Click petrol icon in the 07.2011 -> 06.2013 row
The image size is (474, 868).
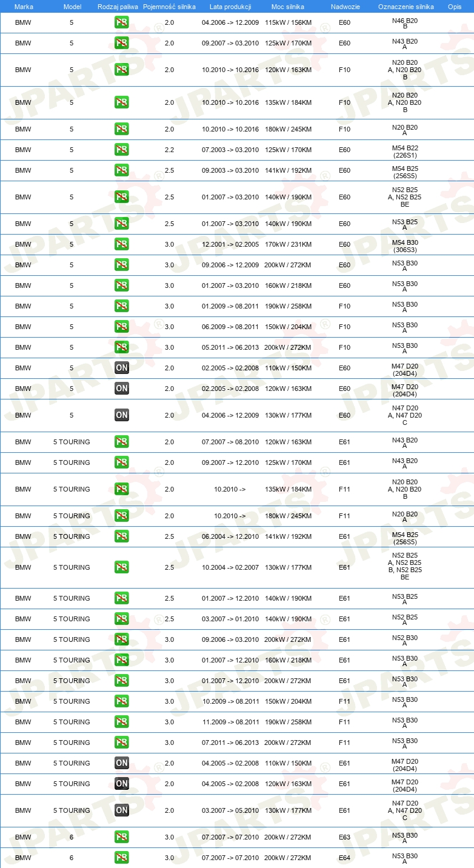[x=122, y=743]
